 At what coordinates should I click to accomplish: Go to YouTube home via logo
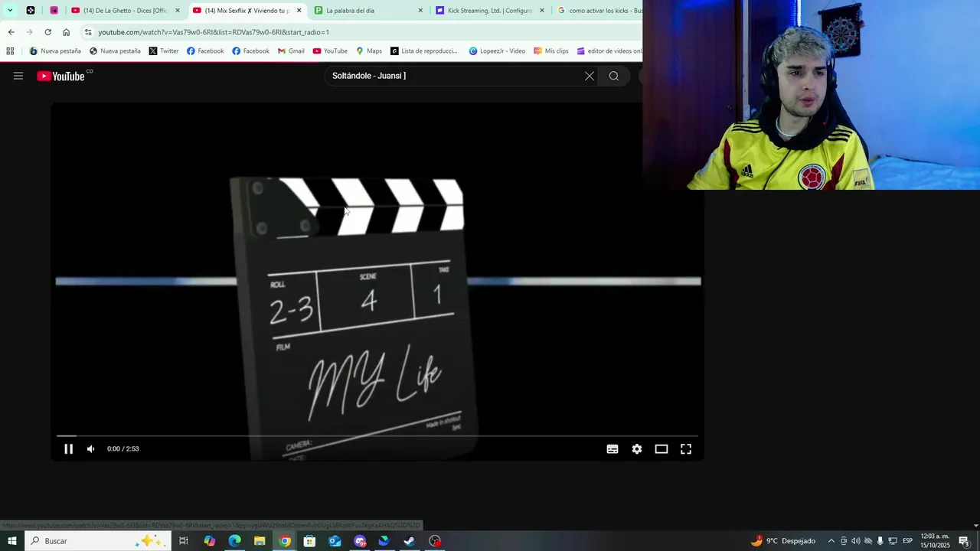pos(60,76)
